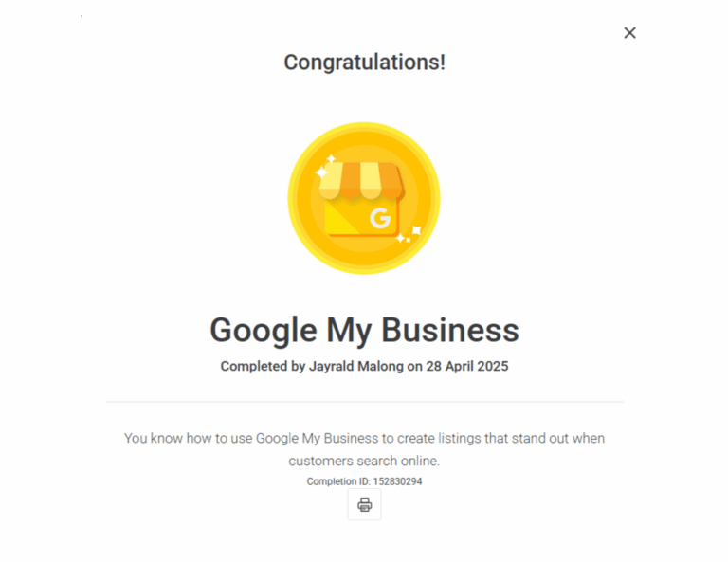Click the print certificate icon
Image resolution: width=728 pixels, height=562 pixels.
coord(364,504)
